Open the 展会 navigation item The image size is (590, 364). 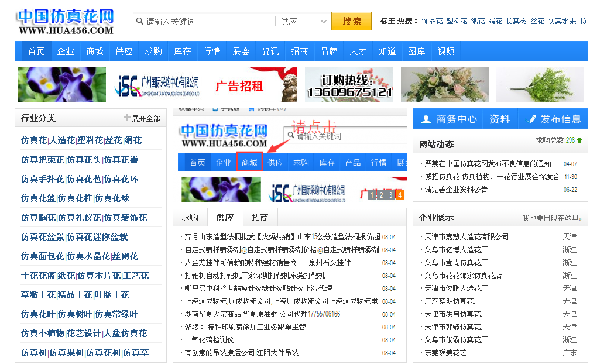tap(241, 51)
